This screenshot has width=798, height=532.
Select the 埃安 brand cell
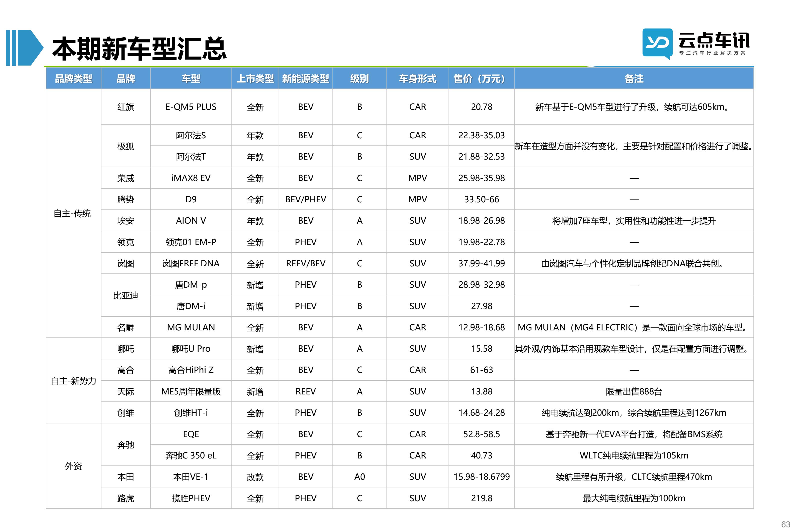[x=126, y=221]
